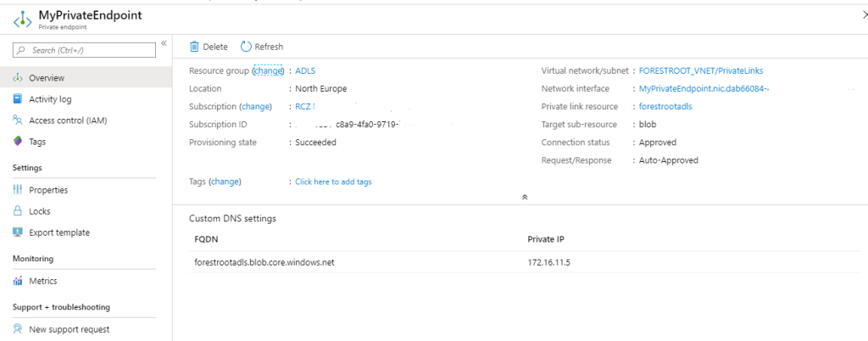
Task: Open the forestrootadls private link resource
Action: coord(665,107)
